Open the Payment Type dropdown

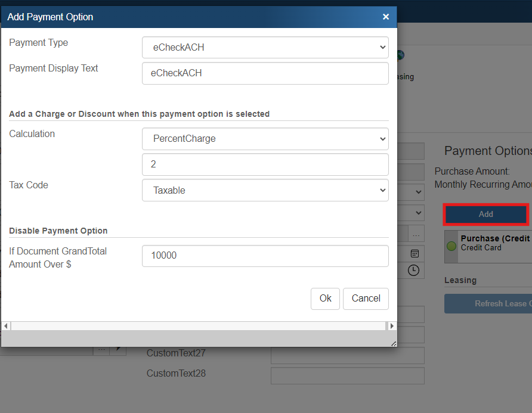point(265,48)
